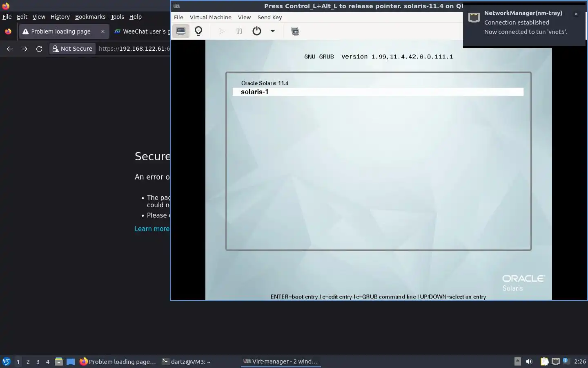Image resolution: width=588 pixels, height=368 pixels.
Task: Open Firefox History menu
Action: pyautogui.click(x=60, y=17)
